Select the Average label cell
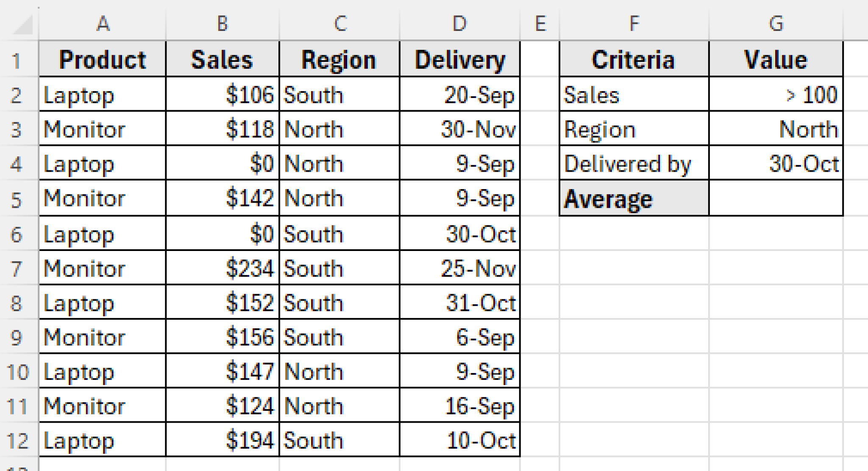 (634, 198)
